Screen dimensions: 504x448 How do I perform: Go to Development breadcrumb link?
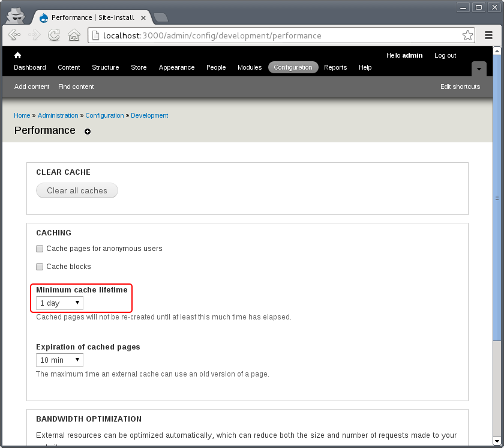(x=149, y=115)
